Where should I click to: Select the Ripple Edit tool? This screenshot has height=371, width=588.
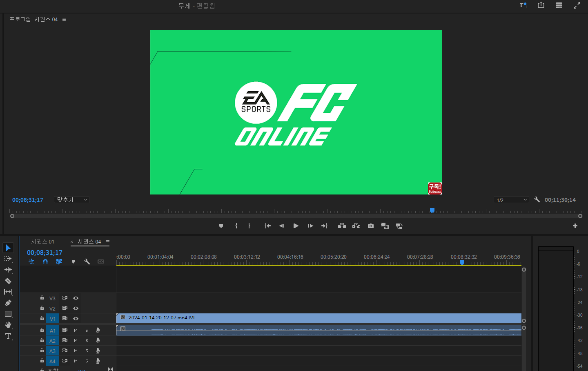tap(8, 270)
